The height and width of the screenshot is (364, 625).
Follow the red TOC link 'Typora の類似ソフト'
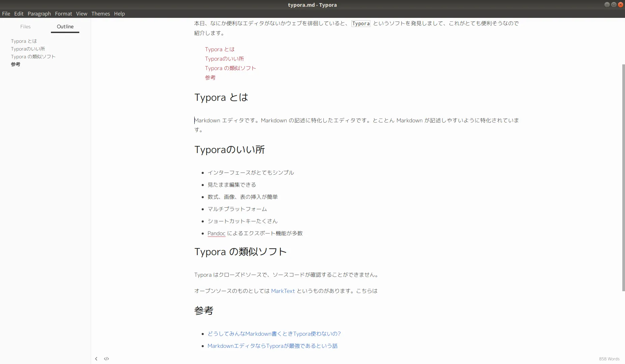click(230, 68)
